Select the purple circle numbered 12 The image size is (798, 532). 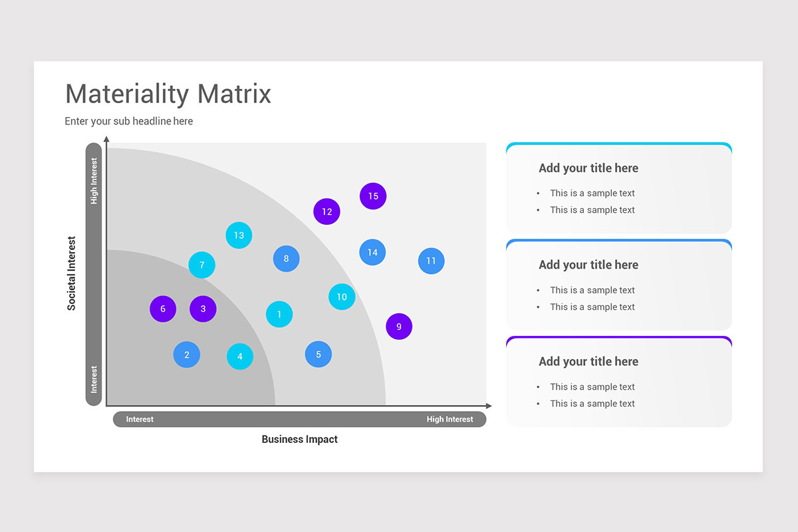point(327,211)
